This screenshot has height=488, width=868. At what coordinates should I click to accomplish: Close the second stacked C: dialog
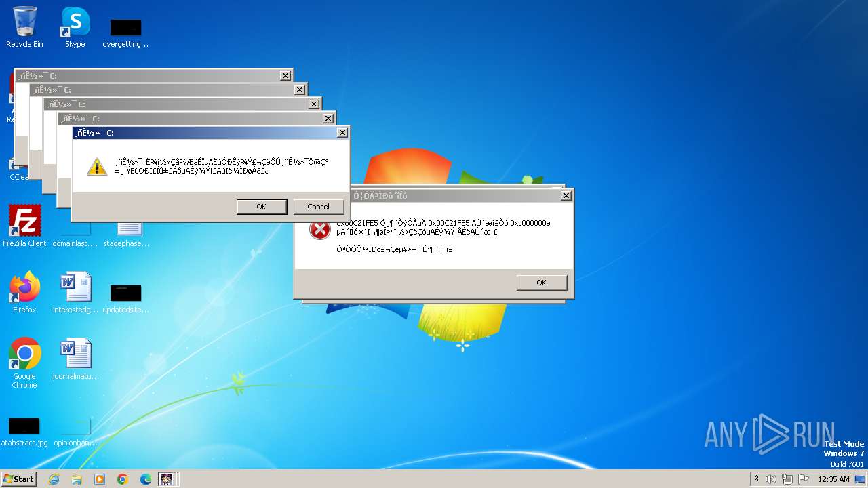click(x=300, y=90)
